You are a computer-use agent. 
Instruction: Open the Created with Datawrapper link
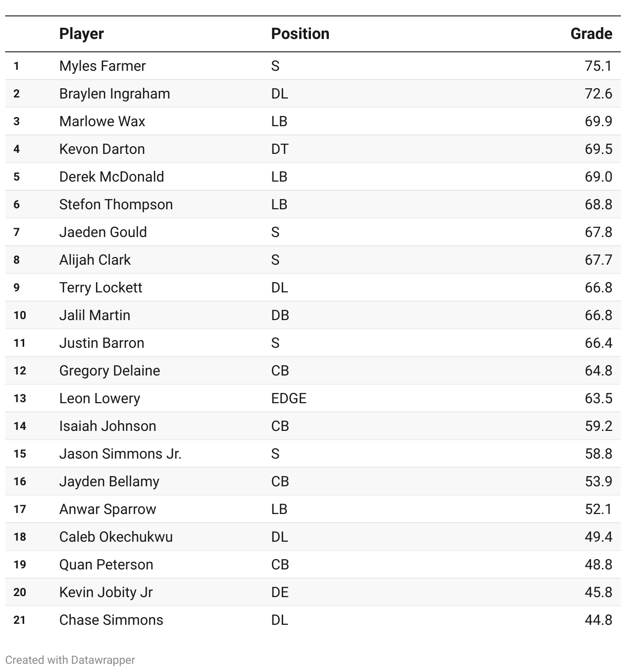click(70, 660)
